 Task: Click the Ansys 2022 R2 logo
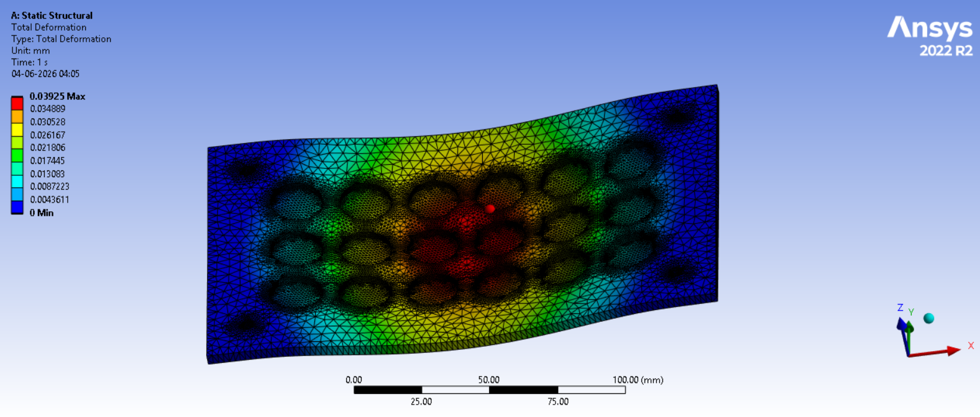(x=930, y=37)
